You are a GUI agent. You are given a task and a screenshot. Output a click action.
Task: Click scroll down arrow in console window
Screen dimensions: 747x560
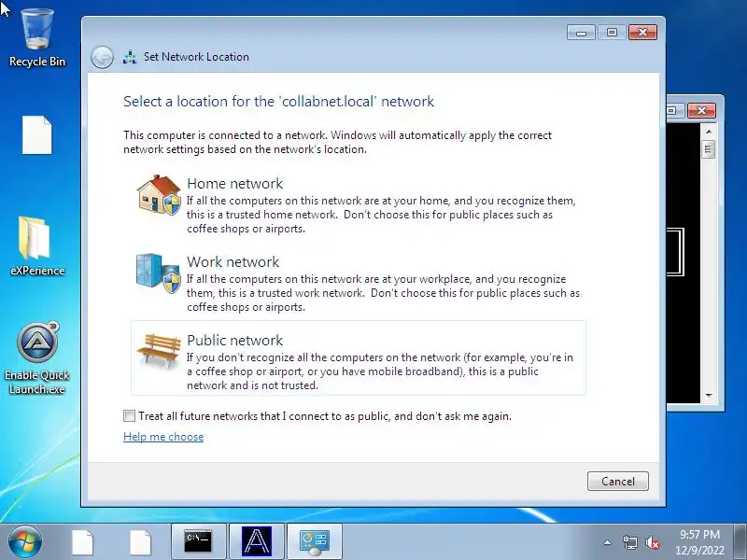709,395
